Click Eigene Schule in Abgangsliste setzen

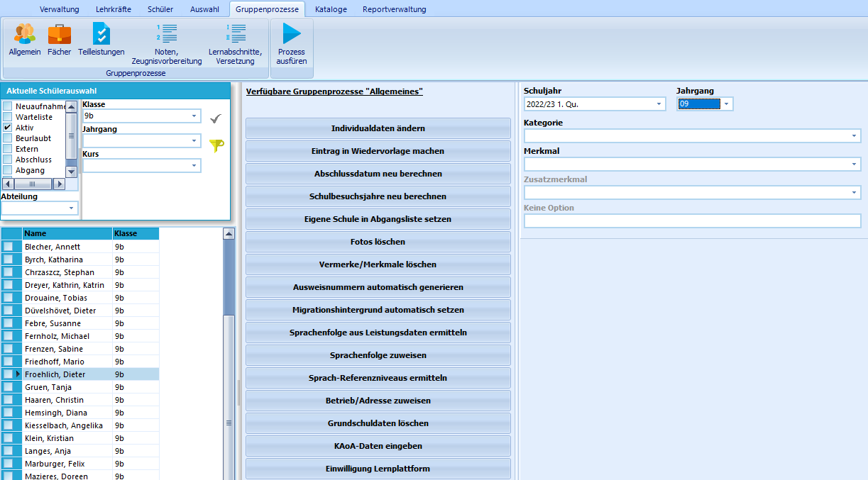click(x=378, y=219)
